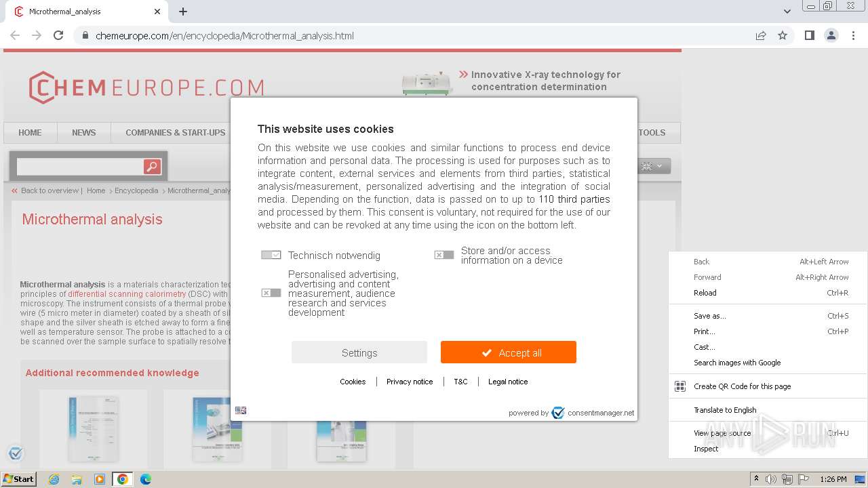Image resolution: width=868 pixels, height=488 pixels.
Task: Open the Legal notice link
Action: (508, 382)
